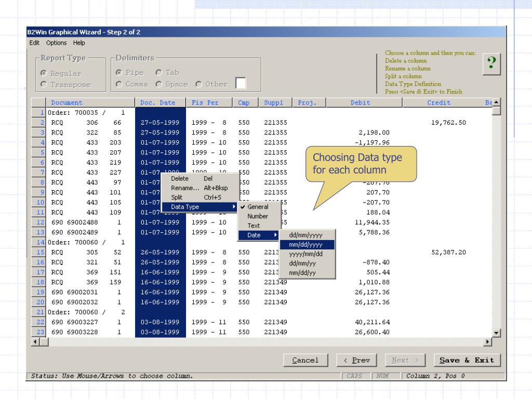Select the Transpose report type radio button
532x399 pixels.
(44, 84)
